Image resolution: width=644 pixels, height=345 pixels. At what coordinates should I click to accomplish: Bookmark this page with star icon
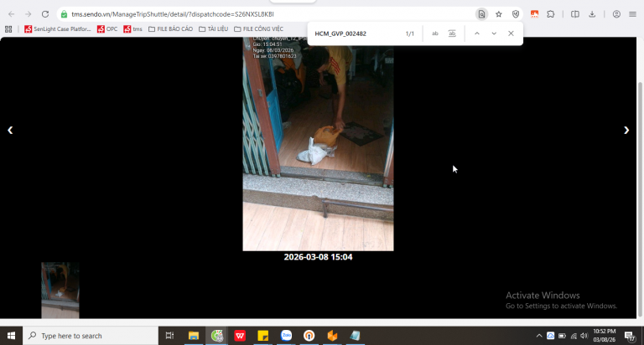click(x=499, y=14)
